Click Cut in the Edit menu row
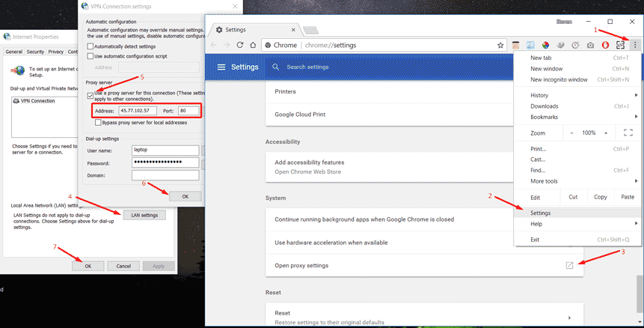644x328 pixels. click(574, 197)
